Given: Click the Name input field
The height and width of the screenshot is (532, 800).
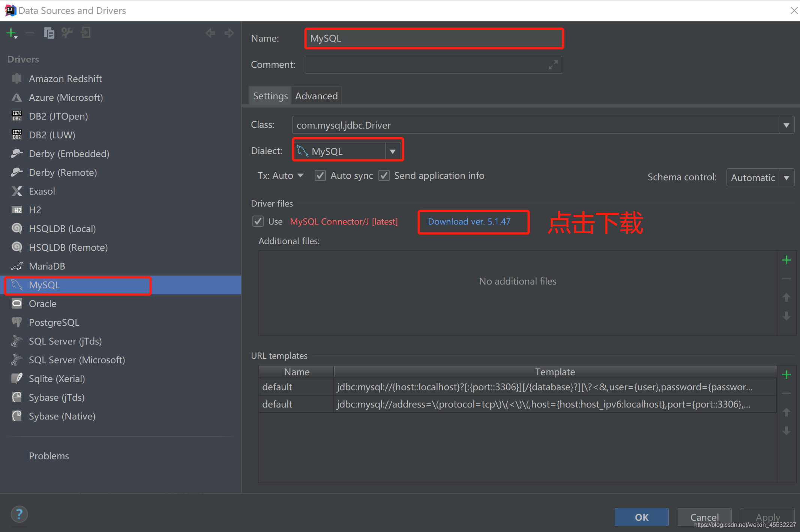Looking at the screenshot, I should coord(434,38).
